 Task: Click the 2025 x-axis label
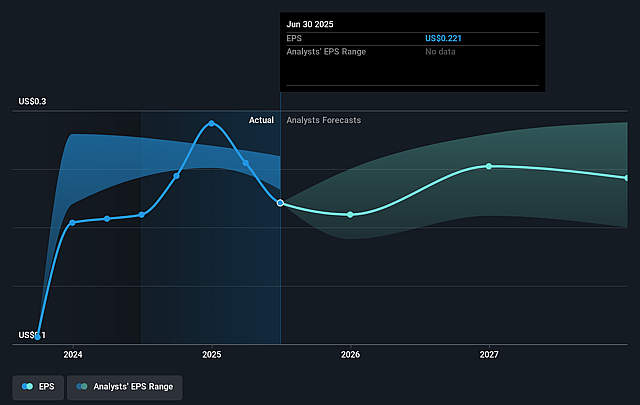click(212, 354)
